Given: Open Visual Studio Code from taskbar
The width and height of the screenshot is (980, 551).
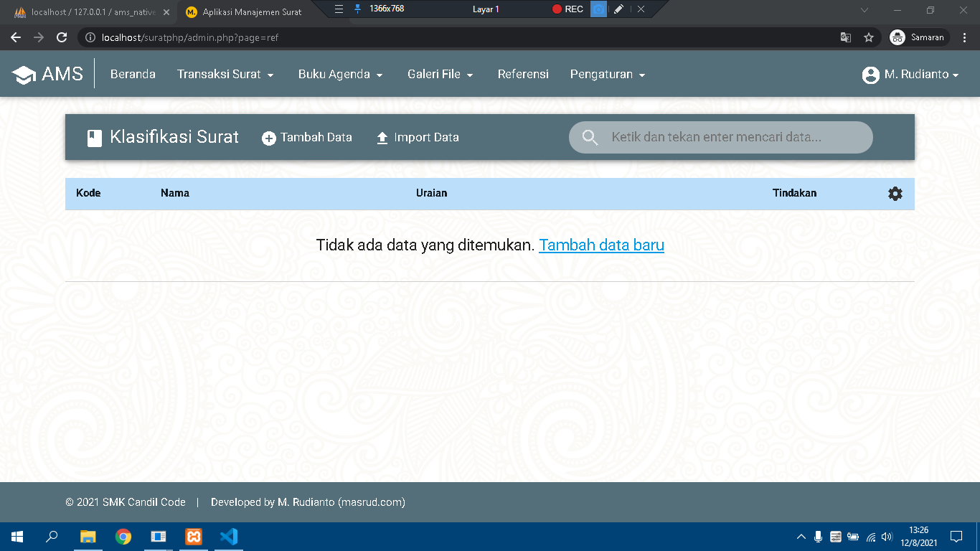Looking at the screenshot, I should (228, 537).
